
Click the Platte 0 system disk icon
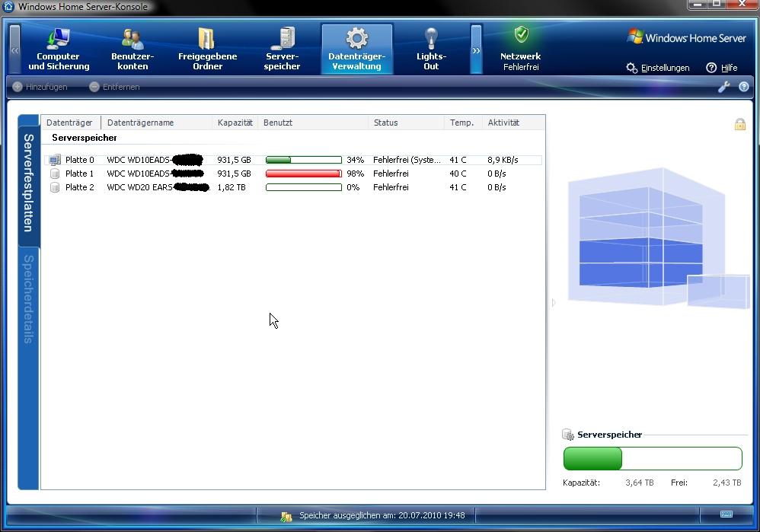click(55, 160)
